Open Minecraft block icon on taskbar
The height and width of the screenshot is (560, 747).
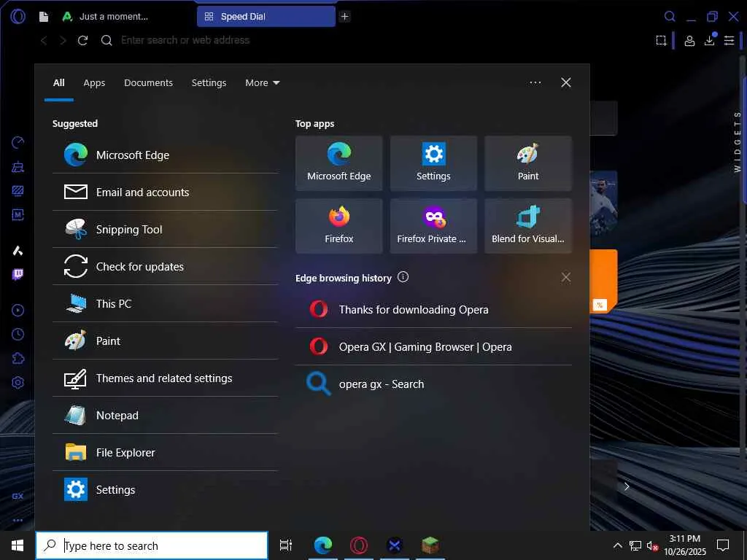point(430,545)
